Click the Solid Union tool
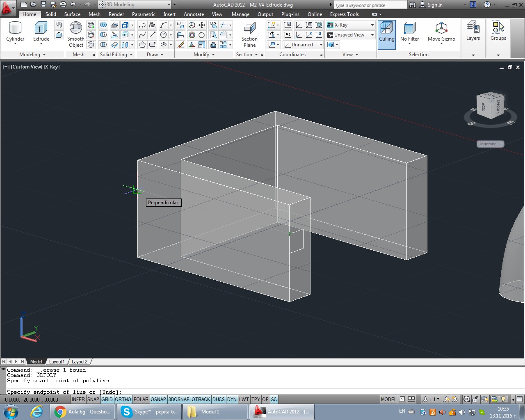The height and width of the screenshot is (420, 525). tap(103, 25)
